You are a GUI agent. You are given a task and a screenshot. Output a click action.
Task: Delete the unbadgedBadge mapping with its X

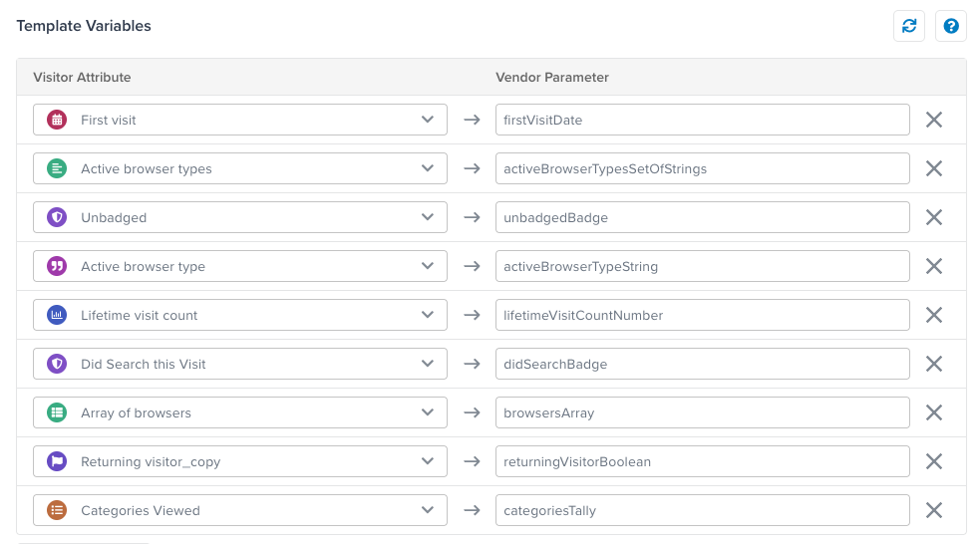[934, 217]
